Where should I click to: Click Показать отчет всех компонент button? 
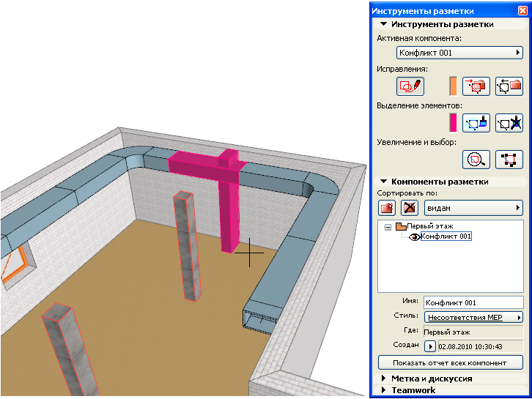click(x=450, y=362)
